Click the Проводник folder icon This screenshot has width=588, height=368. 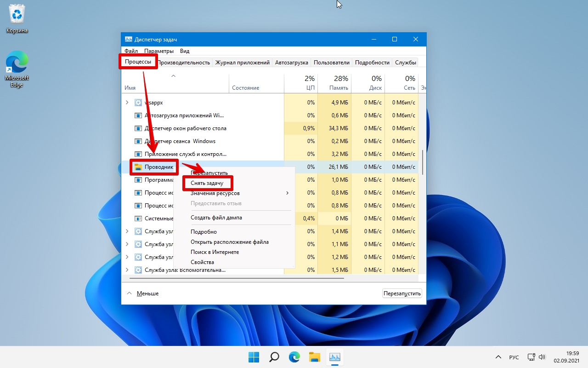[138, 167]
